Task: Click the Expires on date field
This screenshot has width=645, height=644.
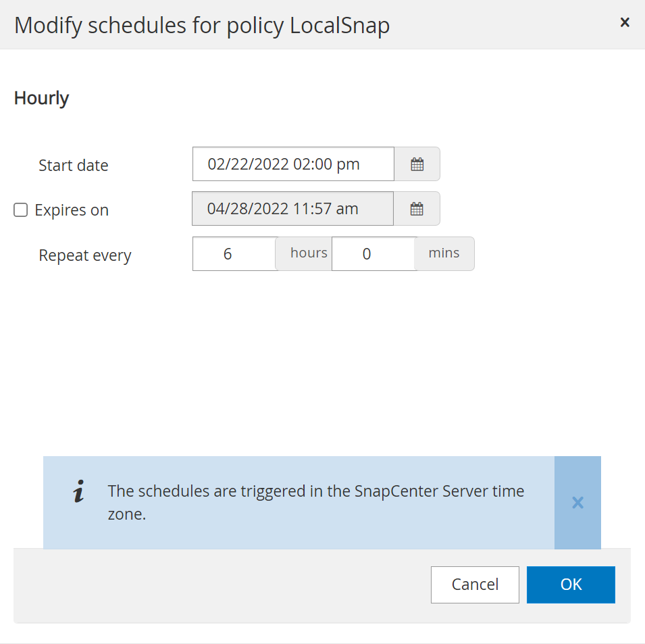Action: (292, 209)
